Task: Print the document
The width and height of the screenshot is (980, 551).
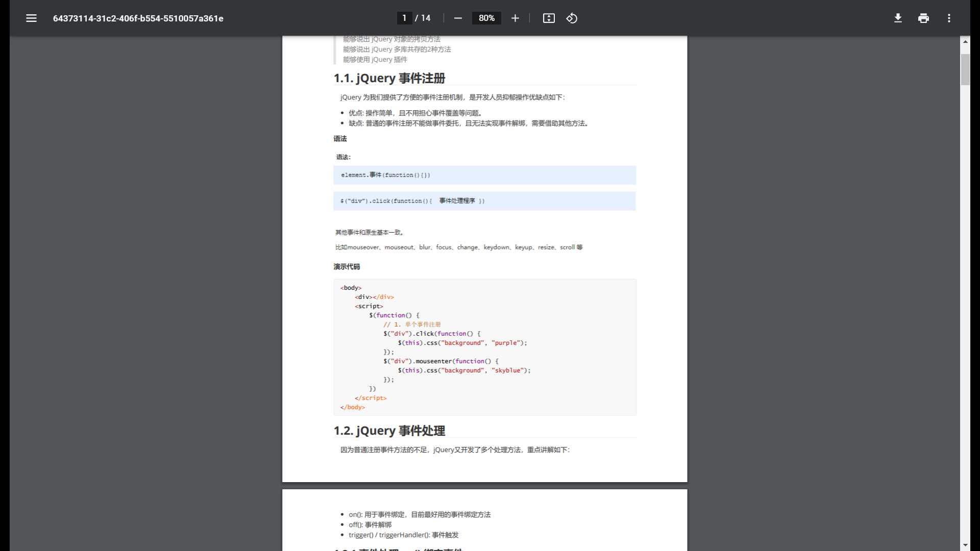Action: (923, 18)
